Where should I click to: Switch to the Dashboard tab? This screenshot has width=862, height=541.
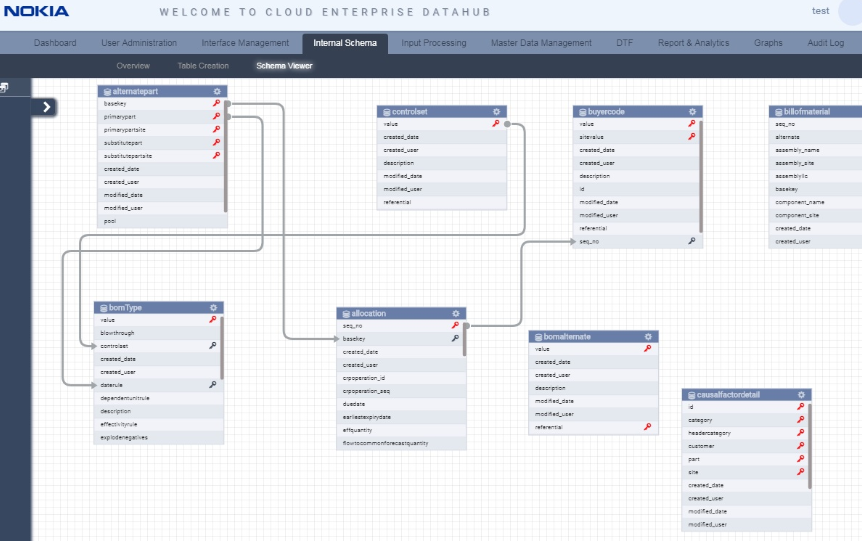click(x=55, y=43)
